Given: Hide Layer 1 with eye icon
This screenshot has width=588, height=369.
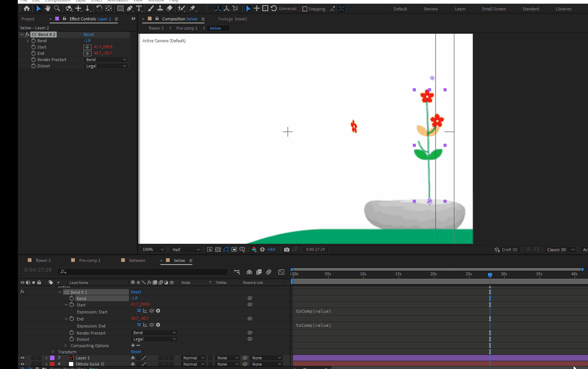Looking at the screenshot, I should [x=22, y=358].
